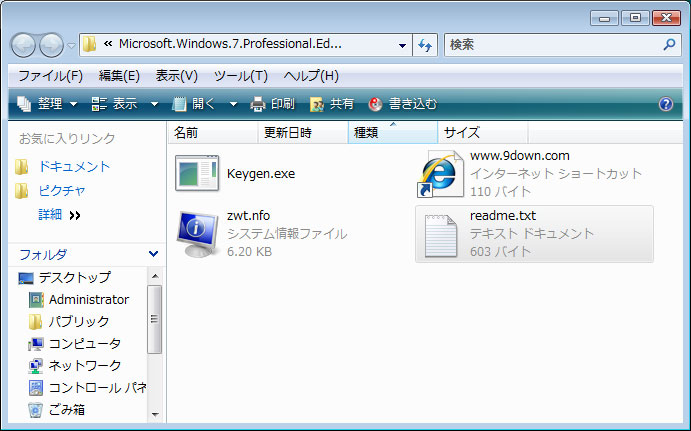
Task: Sort by the 更新日時 column header
Action: tap(303, 133)
